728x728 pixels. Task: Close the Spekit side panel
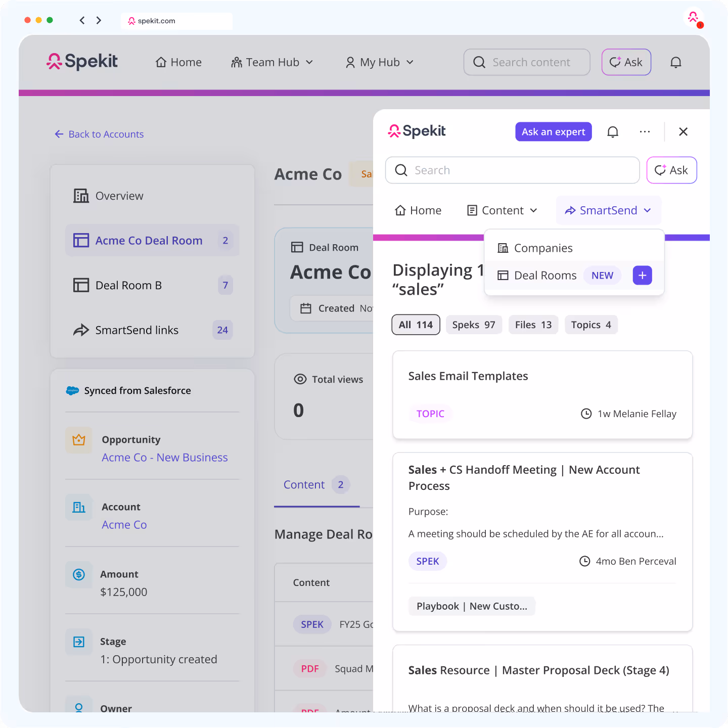pyautogui.click(x=683, y=131)
